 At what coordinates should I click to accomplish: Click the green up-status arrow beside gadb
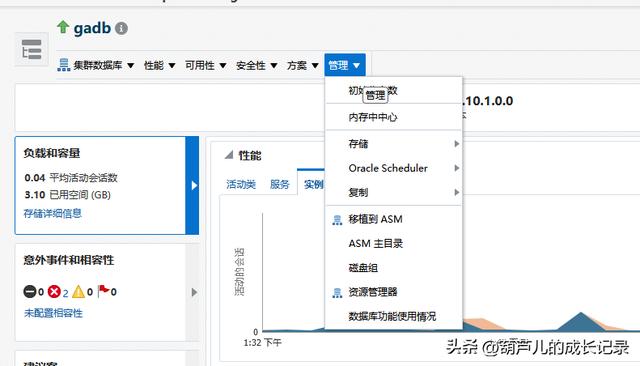[63, 27]
